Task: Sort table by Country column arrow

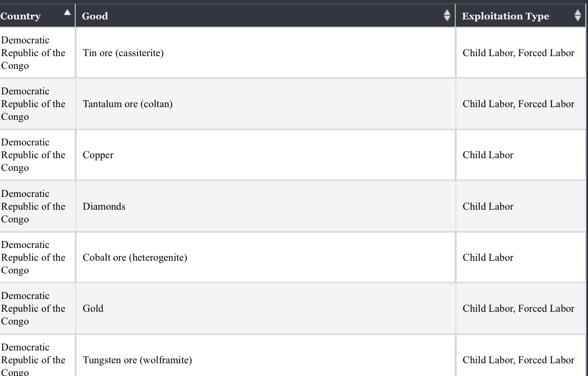Action: (67, 12)
